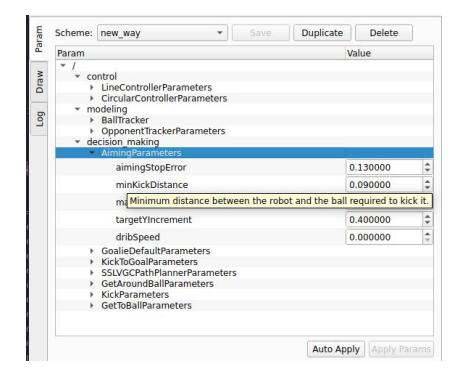Image resolution: width=460 pixels, height=379 pixels.
Task: Collapse the root '/' tree node
Action: click(63, 65)
